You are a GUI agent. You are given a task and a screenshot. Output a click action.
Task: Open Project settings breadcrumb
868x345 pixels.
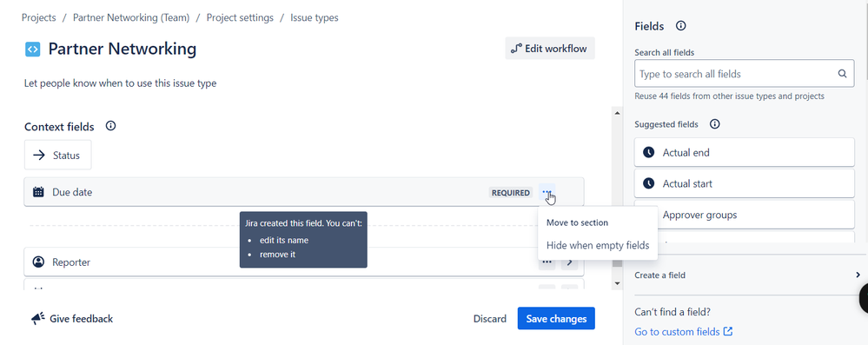(x=240, y=17)
